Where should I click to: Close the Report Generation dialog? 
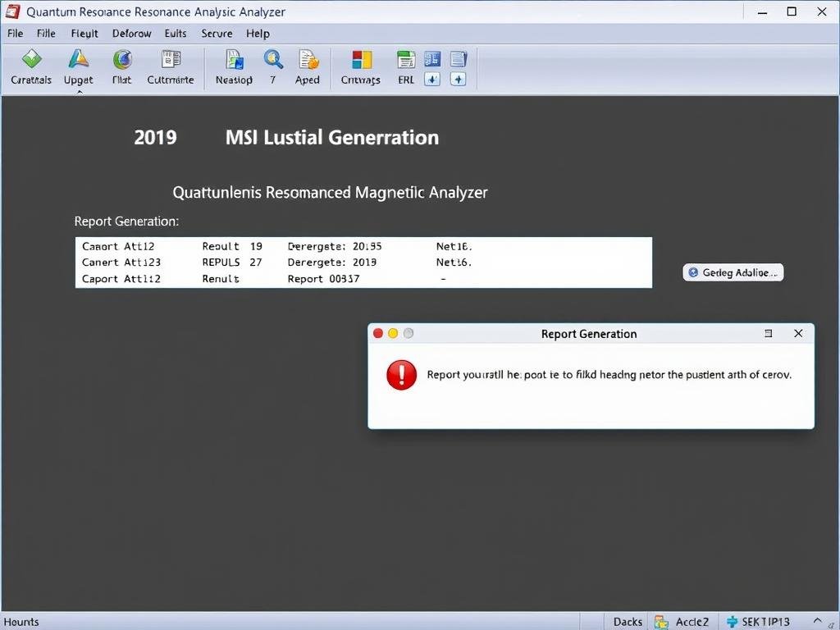point(798,334)
